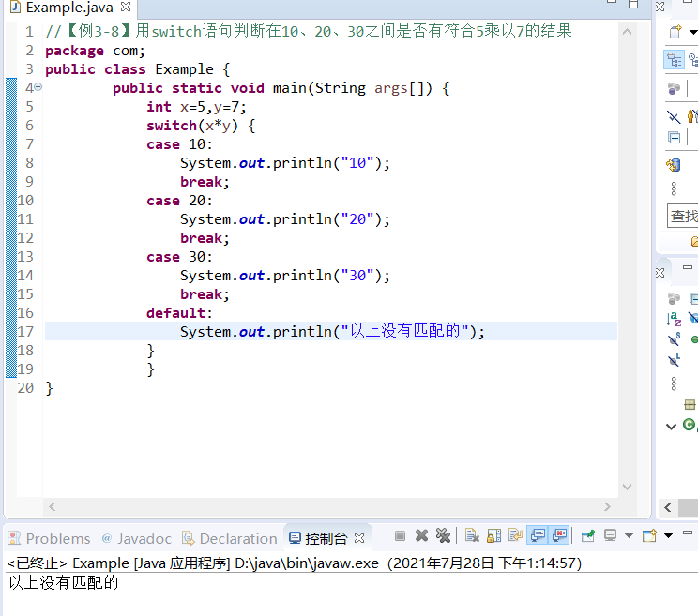Maximize the editor area

(x=633, y=5)
